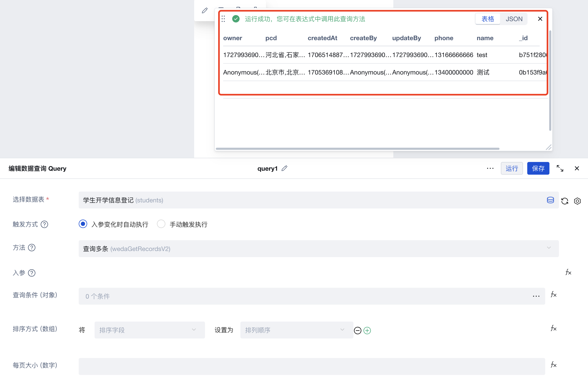Viewport: 588px width, 390px height.
Task: Open the 排序字段 dropdown
Action: point(150,330)
